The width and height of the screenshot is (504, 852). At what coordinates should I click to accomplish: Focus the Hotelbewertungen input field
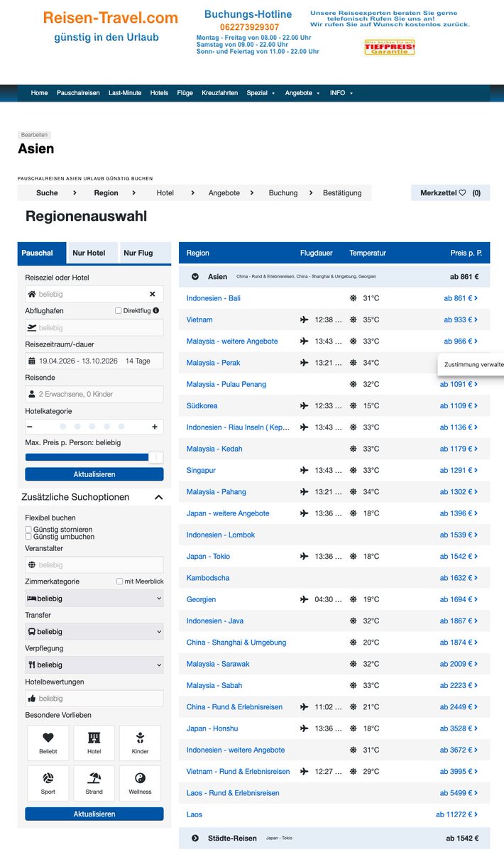[94, 698]
